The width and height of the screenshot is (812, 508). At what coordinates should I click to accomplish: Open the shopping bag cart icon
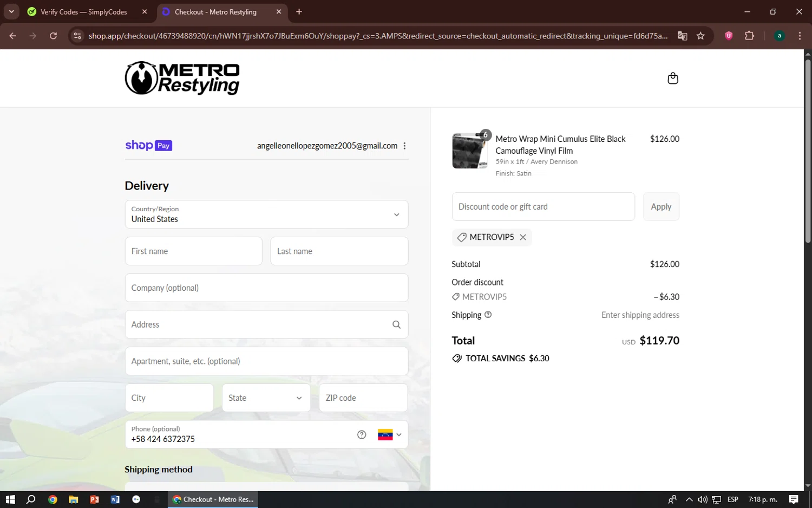tap(673, 79)
